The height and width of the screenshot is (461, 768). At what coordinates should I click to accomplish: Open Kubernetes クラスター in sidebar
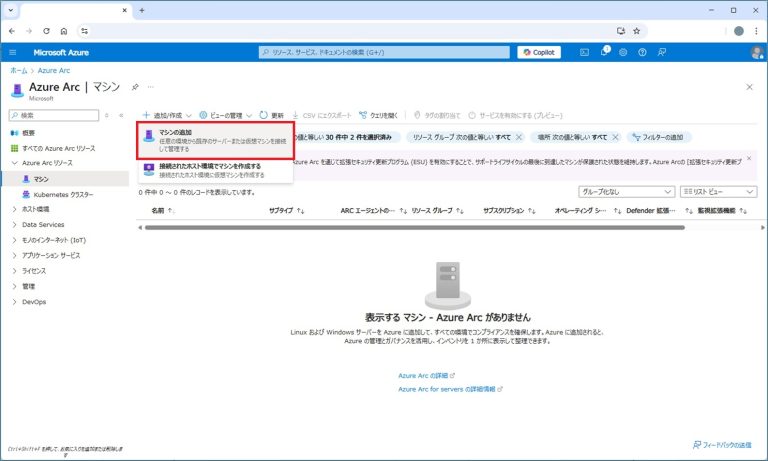(63, 194)
